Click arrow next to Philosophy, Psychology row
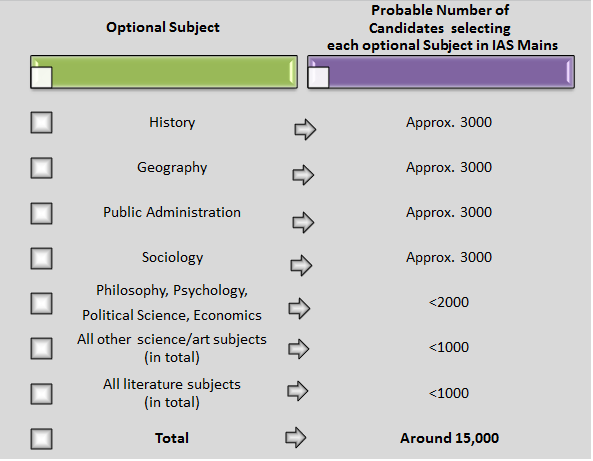Image resolution: width=593 pixels, height=461 pixels. pos(299,309)
